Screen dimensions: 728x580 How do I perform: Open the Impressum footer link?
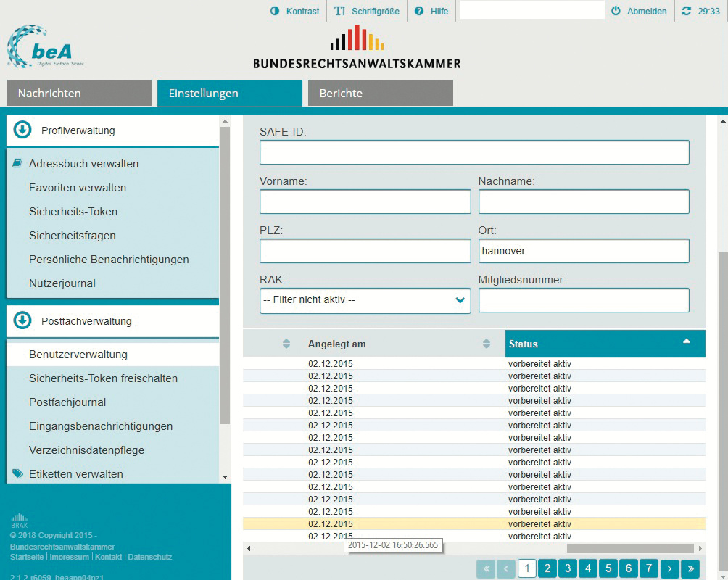pyautogui.click(x=70, y=557)
